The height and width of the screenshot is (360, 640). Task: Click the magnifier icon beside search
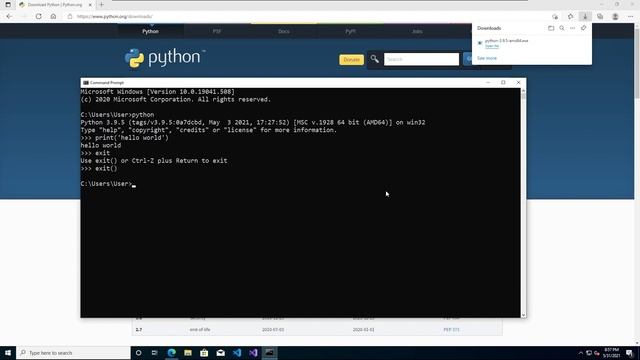[374, 59]
